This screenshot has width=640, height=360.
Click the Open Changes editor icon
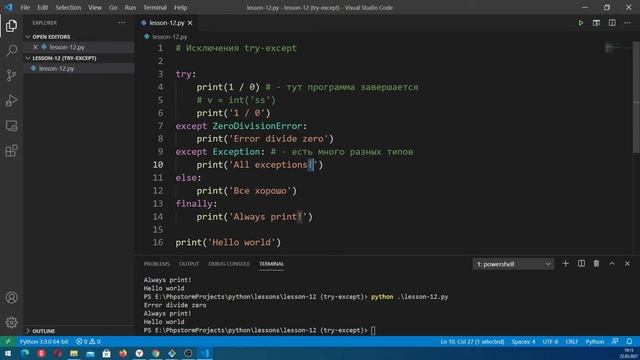click(596, 23)
